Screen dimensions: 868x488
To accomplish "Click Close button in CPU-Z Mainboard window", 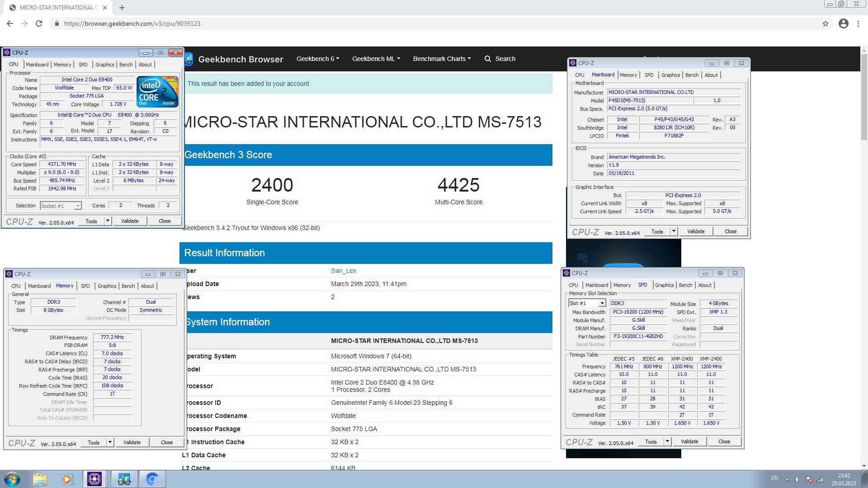I will (731, 231).
